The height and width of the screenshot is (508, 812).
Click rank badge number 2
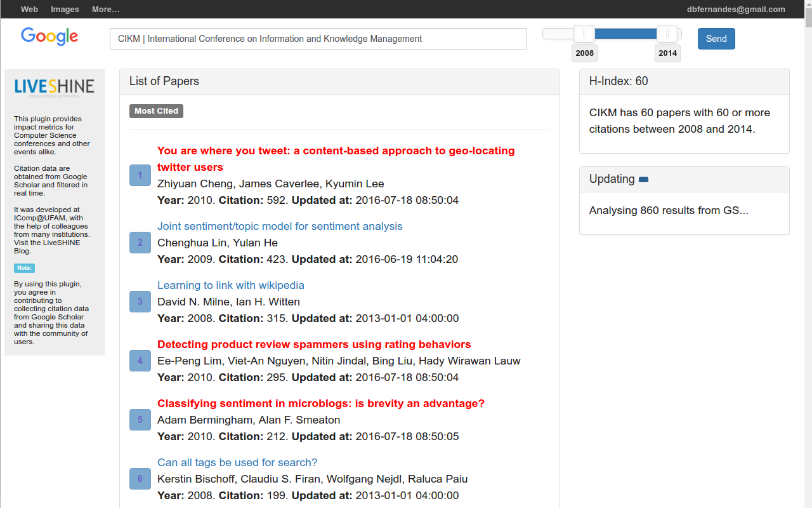coord(140,243)
